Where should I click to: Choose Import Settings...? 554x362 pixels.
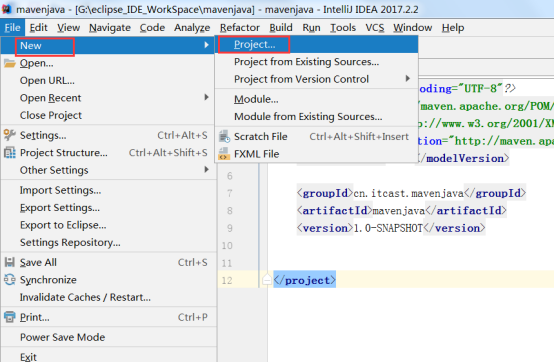point(107,190)
